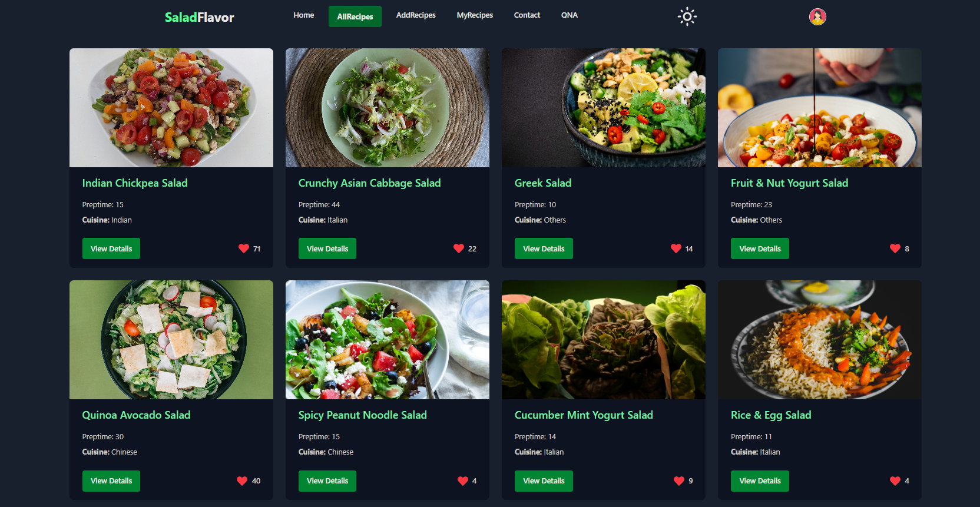
Task: Open the AddRecipes page
Action: tap(416, 15)
